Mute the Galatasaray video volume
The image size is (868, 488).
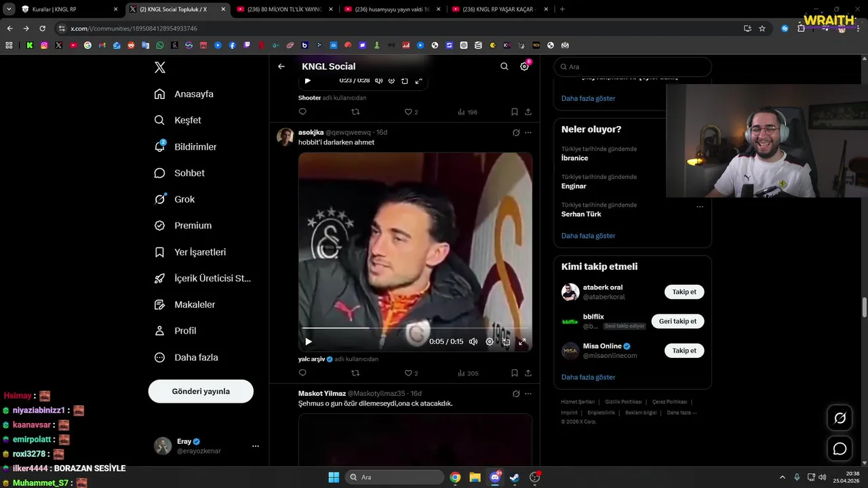pos(473,342)
